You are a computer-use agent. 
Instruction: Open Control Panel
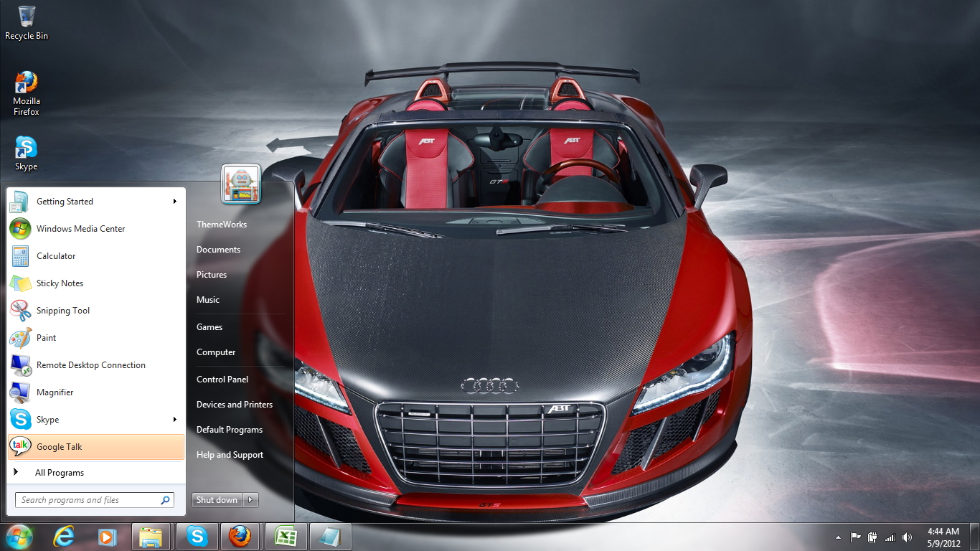pos(222,380)
